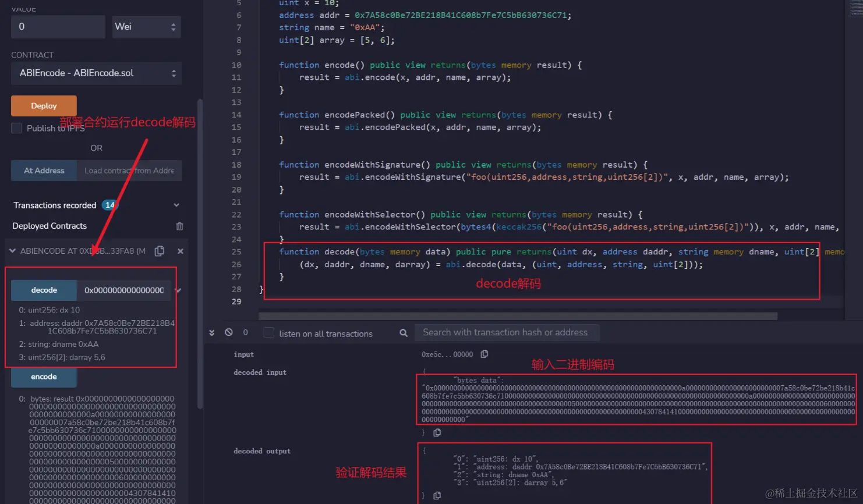
Task: Copy the decoded input data
Action: click(437, 432)
